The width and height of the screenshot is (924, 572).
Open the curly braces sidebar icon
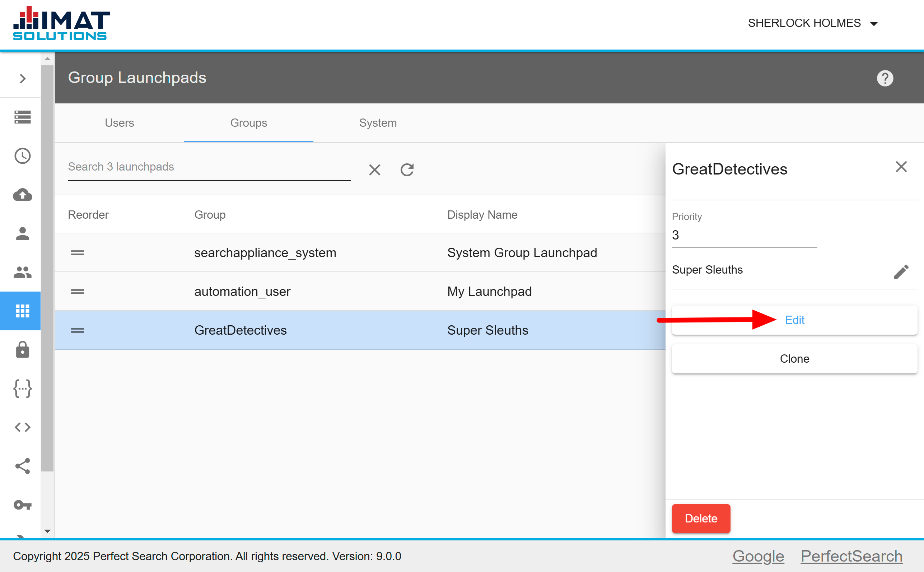pos(23,389)
